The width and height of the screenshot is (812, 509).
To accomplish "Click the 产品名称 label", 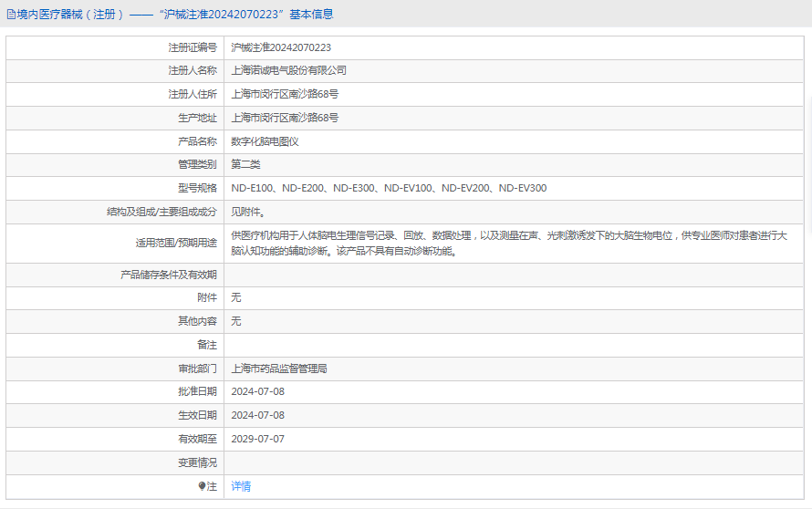I will [197, 141].
